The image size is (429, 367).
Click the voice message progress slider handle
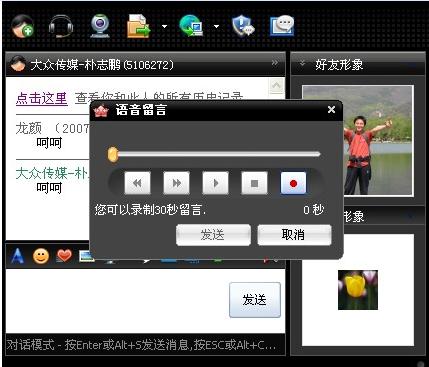(113, 155)
